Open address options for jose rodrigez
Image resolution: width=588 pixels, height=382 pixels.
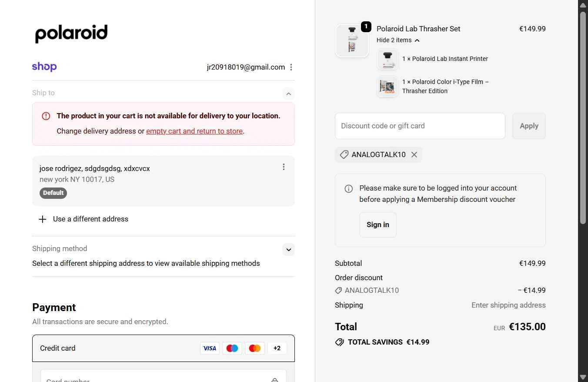pyautogui.click(x=284, y=167)
